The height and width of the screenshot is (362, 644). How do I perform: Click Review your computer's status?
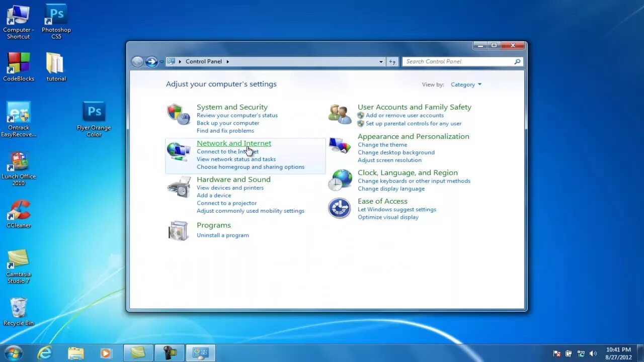pyautogui.click(x=237, y=116)
